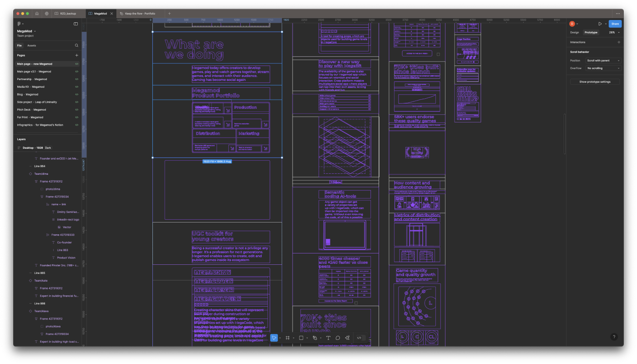Screen dimensions: 637x364
Task: Open Position Scroll with parent dropdown
Action: click(x=603, y=61)
